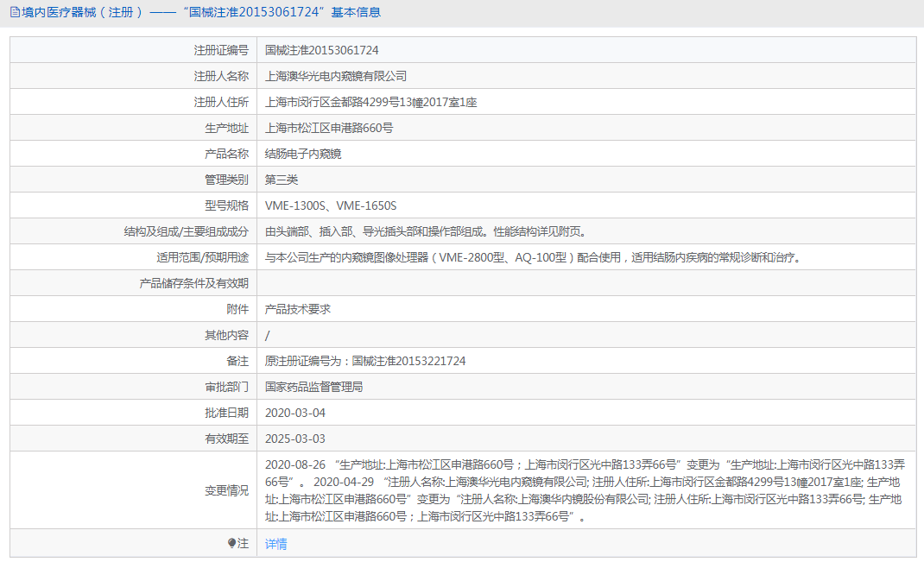This screenshot has width=924, height=562.
Task: Click the lightbulb icon next to 注
Action: pyautogui.click(x=233, y=543)
